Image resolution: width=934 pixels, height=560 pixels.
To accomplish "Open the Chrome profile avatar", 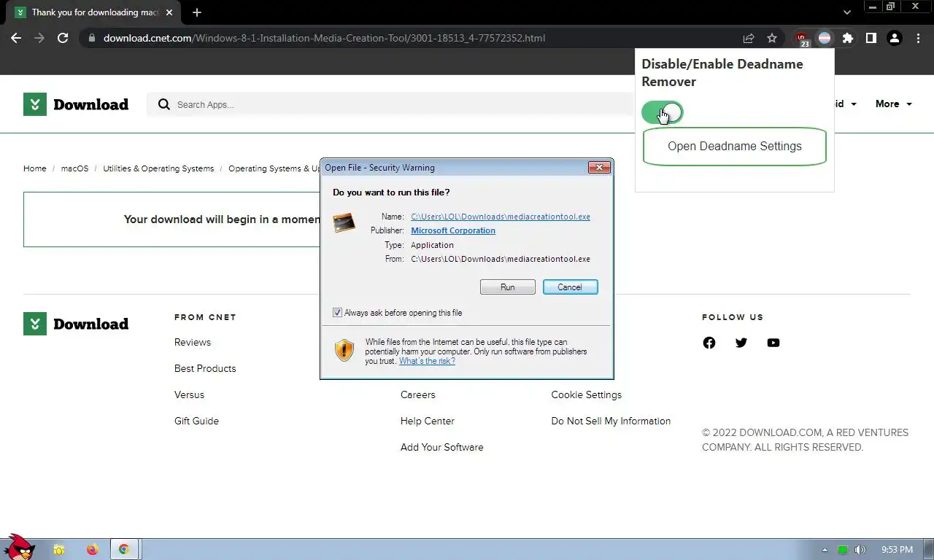I will 895,38.
